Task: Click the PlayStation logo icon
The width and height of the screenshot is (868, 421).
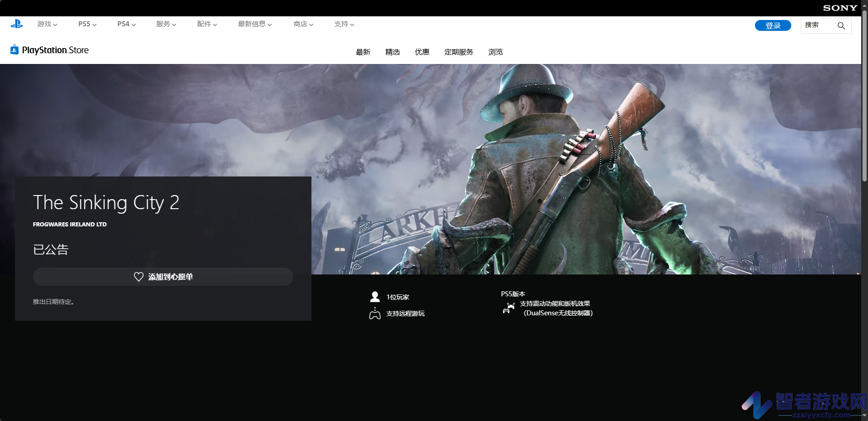Action: click(17, 24)
